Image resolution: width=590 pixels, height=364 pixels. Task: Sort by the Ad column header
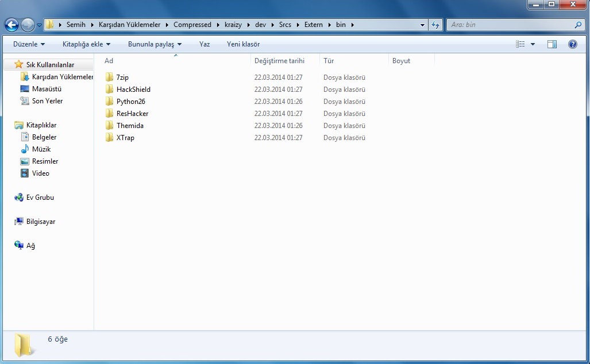pos(176,60)
